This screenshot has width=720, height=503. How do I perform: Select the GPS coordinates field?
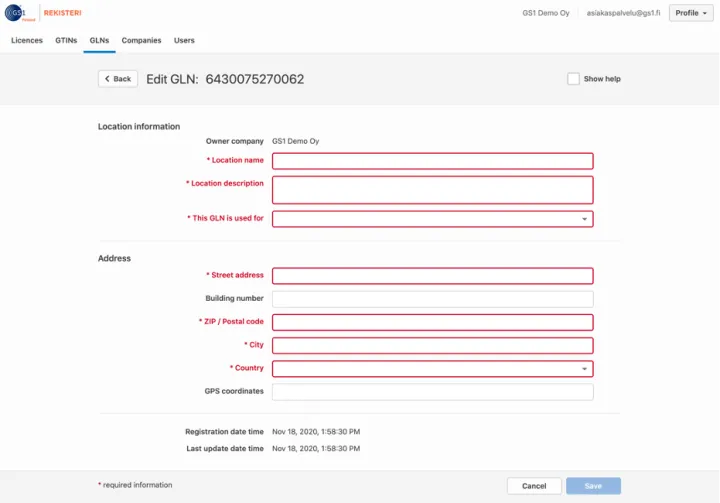[x=432, y=392]
